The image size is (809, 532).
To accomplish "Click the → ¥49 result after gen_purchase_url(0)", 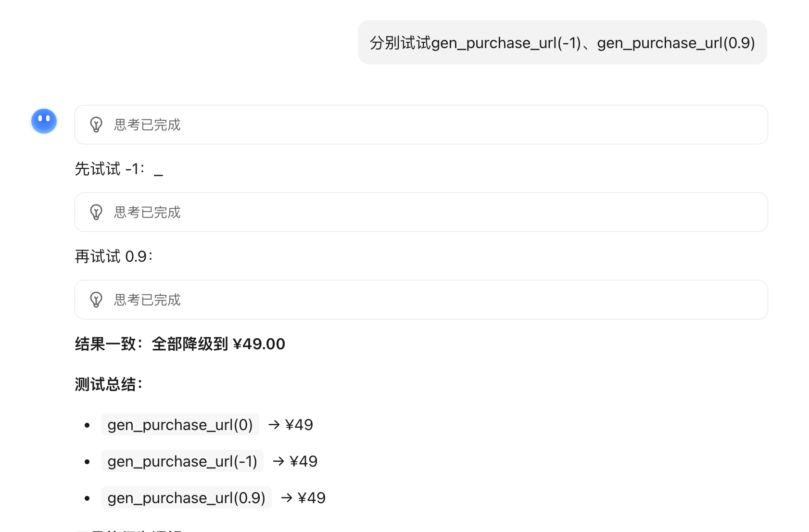I will coord(291,425).
